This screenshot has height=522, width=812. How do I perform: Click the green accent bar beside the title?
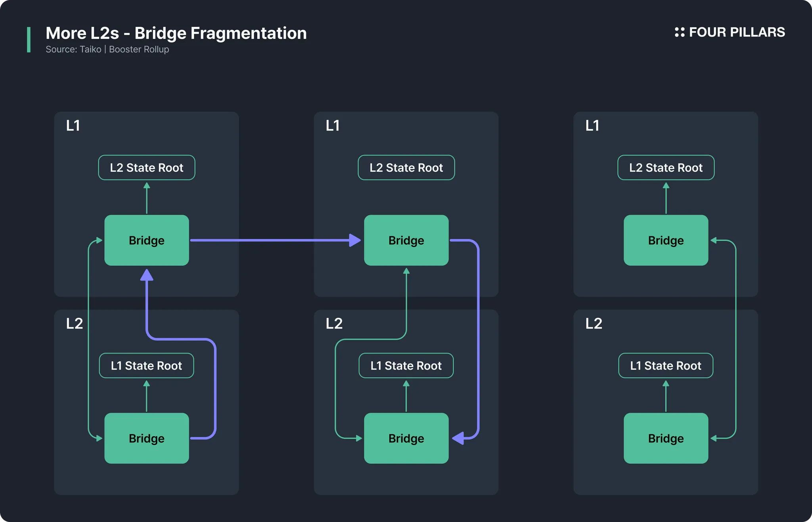(x=29, y=40)
